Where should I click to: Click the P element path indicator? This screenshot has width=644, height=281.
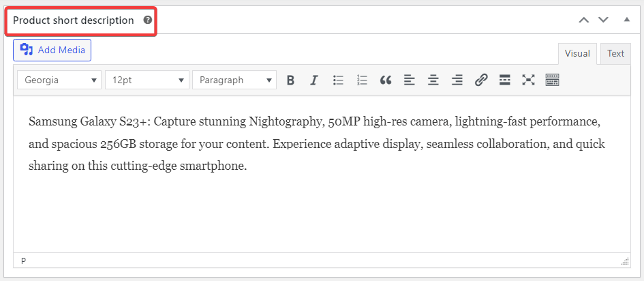pyautogui.click(x=23, y=261)
